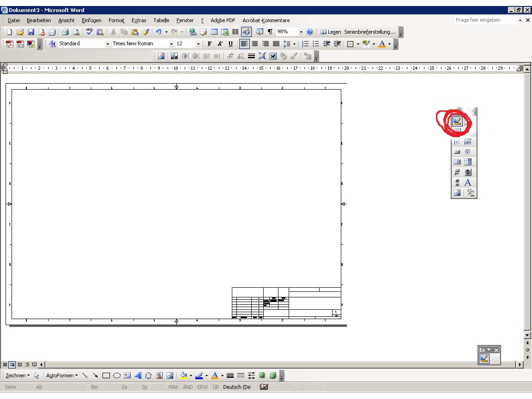Screen dimensions: 532x399
Task: Apply font color A in the Drawing toolbar
Action: point(215,375)
